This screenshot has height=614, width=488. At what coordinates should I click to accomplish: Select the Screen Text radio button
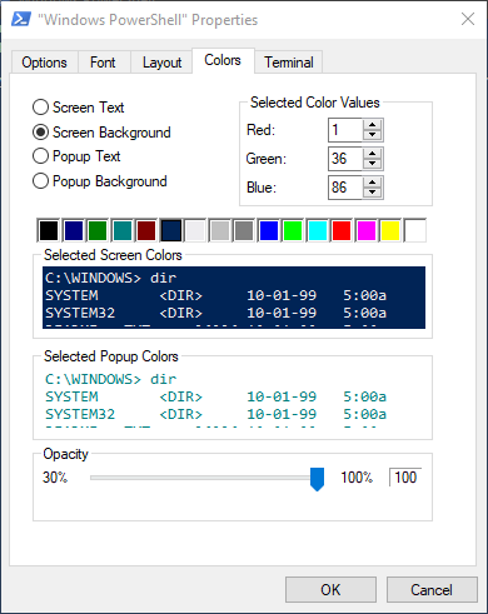click(40, 107)
